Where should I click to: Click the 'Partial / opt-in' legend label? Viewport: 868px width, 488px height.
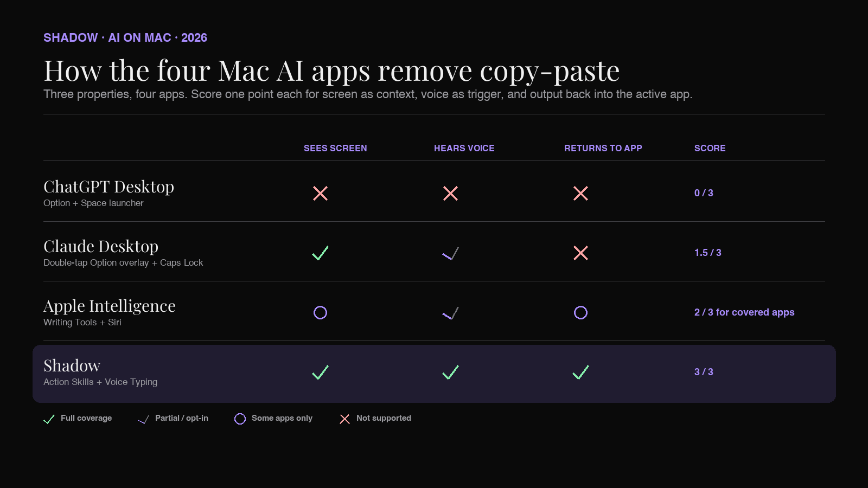pyautogui.click(x=182, y=418)
